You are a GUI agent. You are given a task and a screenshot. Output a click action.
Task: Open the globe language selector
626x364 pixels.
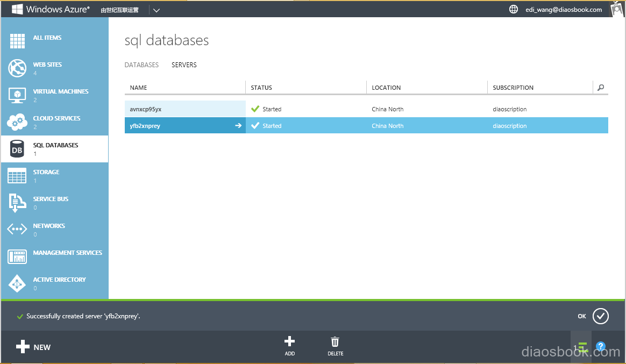pyautogui.click(x=514, y=10)
